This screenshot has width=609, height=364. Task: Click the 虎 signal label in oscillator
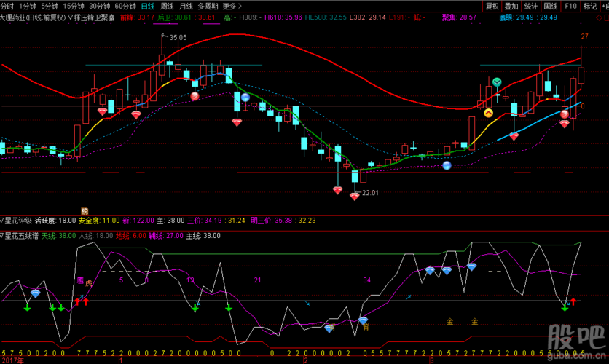[x=89, y=283]
